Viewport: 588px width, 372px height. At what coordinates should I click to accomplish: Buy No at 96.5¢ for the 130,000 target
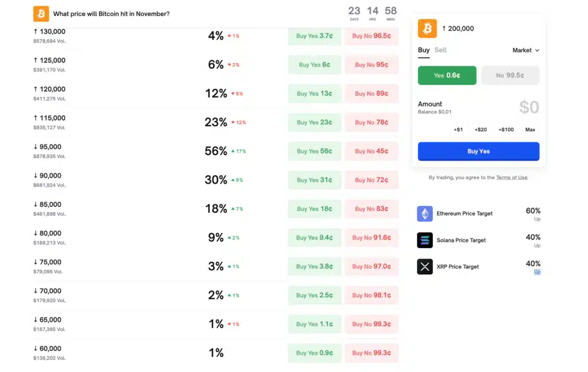coord(372,36)
